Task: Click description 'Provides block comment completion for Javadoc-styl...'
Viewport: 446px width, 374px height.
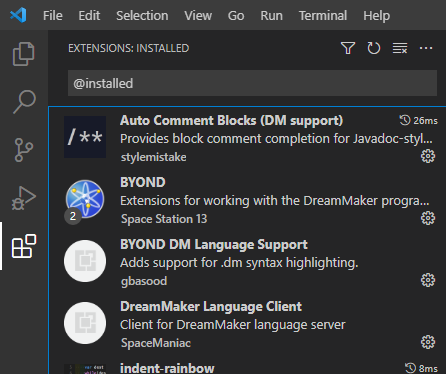Action: [x=276, y=139]
